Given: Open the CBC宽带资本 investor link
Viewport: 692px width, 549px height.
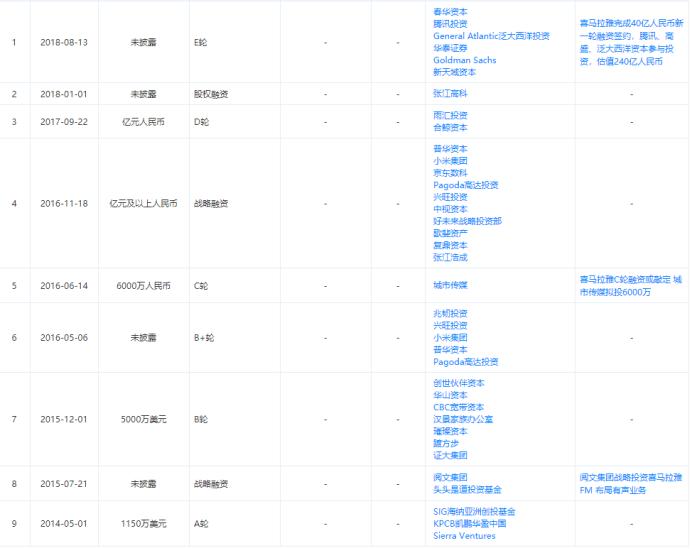Looking at the screenshot, I should point(459,407).
